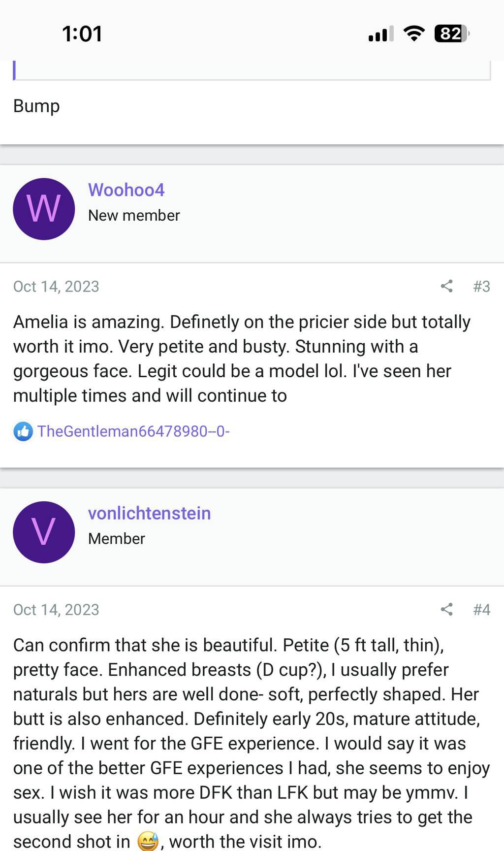Image resolution: width=504 pixels, height=851 pixels.
Task: Tap the Wi-Fi status icon
Action: [x=414, y=33]
